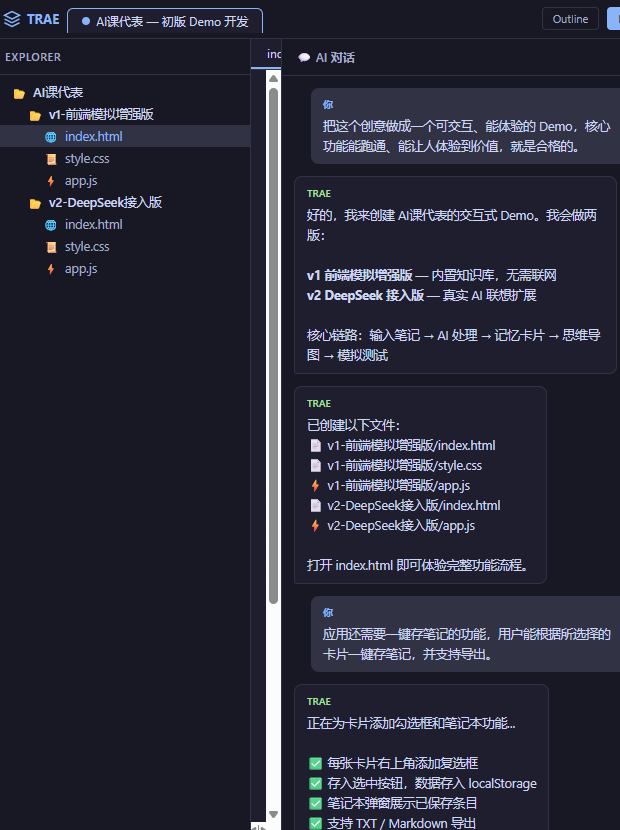Click the editor scrollbar up arrow
Viewport: 620px width, 830px height.
[x=273, y=78]
